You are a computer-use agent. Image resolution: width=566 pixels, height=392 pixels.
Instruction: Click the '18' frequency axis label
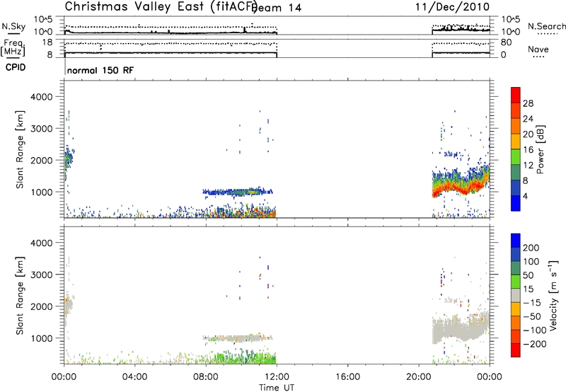(x=47, y=42)
